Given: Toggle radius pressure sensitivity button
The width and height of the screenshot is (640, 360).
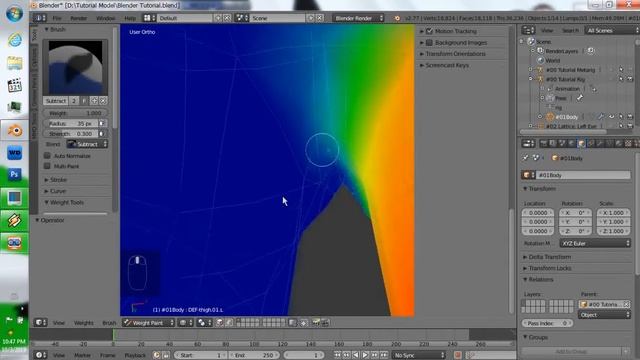Looking at the screenshot, I should [102, 123].
